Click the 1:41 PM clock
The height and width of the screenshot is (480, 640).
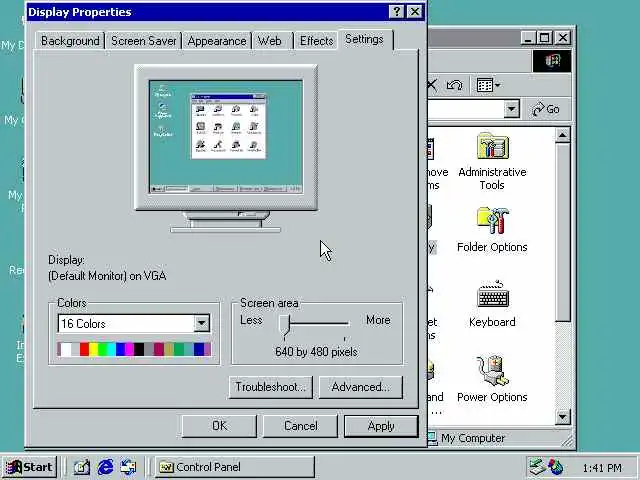[x=602, y=468]
